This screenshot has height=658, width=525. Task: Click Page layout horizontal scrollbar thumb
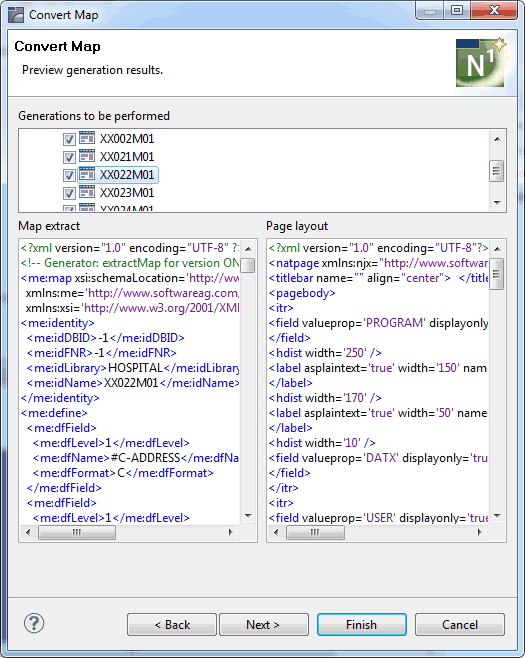point(315,533)
